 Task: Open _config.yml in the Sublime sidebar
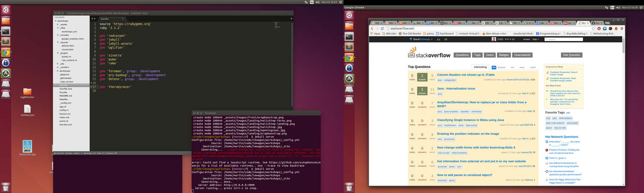pyautogui.click(x=65, y=103)
